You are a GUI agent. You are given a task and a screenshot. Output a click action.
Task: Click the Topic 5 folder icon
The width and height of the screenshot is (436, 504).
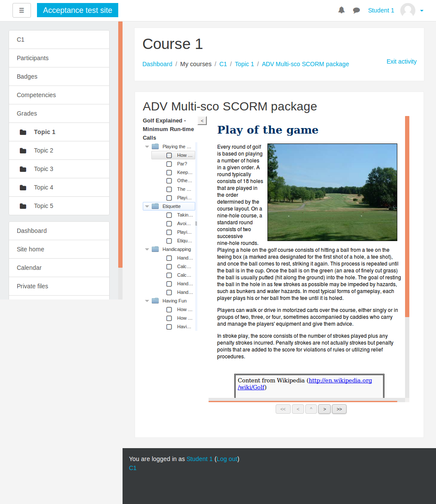23,206
